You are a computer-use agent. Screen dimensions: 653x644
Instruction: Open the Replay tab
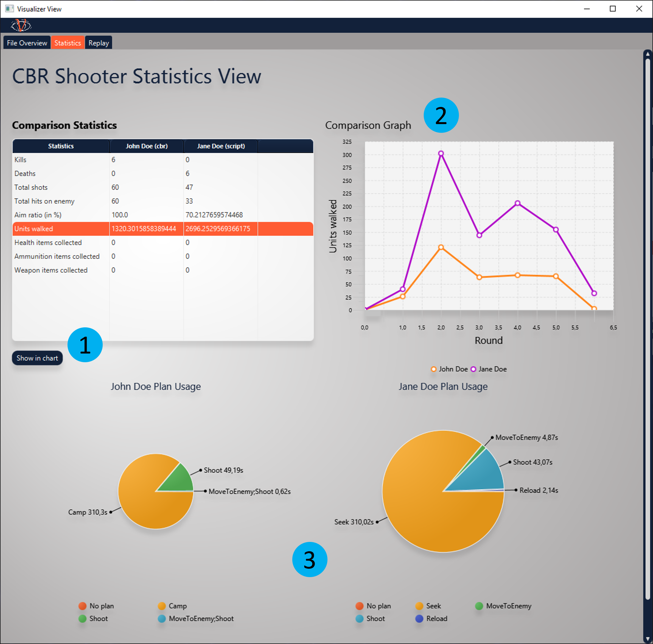point(99,43)
